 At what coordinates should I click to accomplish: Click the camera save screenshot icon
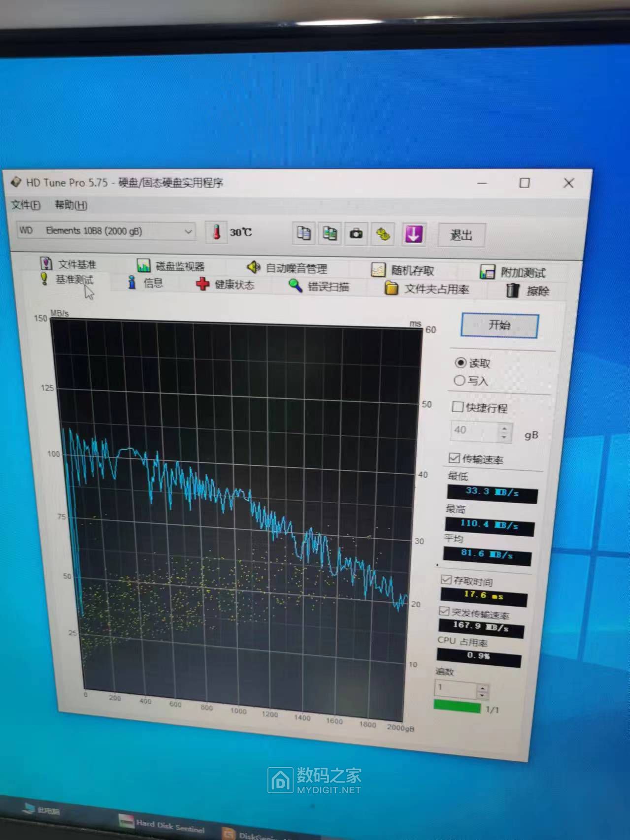point(356,234)
